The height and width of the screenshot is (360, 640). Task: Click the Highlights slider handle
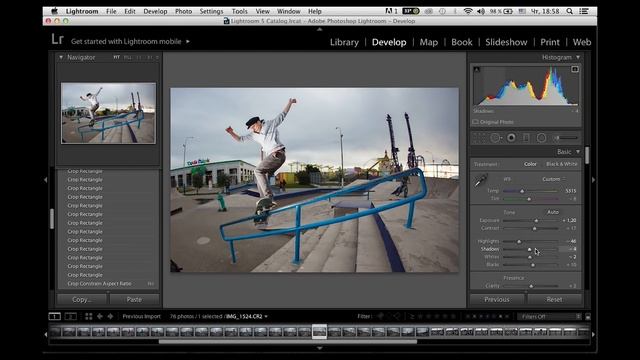point(519,241)
